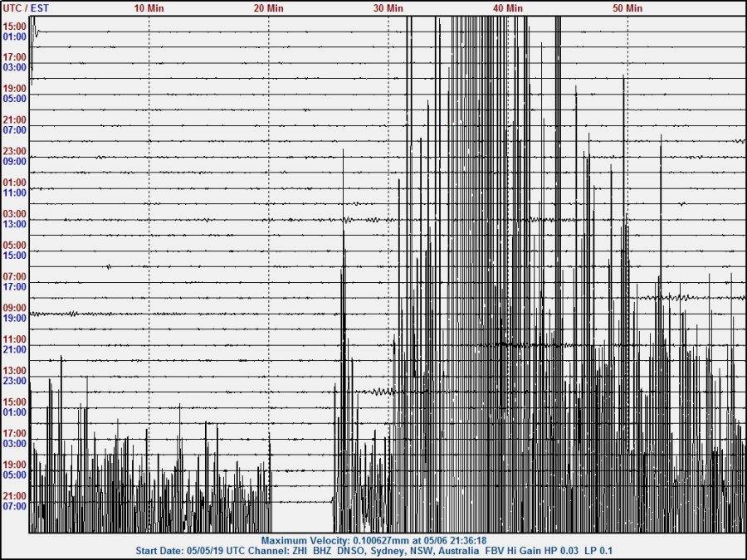Screen dimensions: 747x560
Task: Select the 50 Min column marker
Action: pos(627,7)
